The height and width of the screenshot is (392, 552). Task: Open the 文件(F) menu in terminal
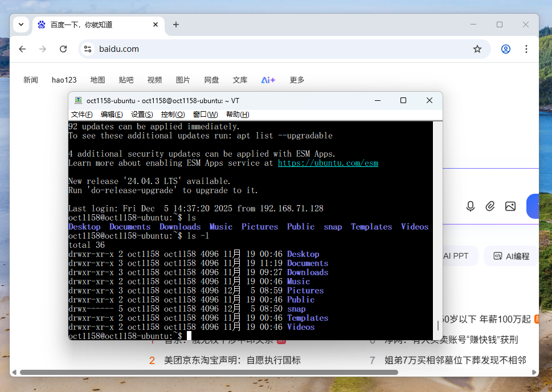click(x=82, y=115)
